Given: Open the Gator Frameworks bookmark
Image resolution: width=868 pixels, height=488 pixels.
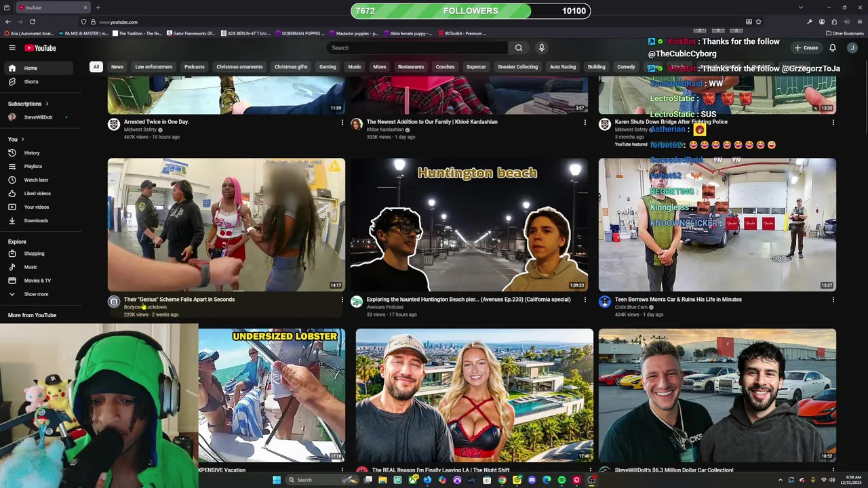Looking at the screenshot, I should [x=191, y=33].
